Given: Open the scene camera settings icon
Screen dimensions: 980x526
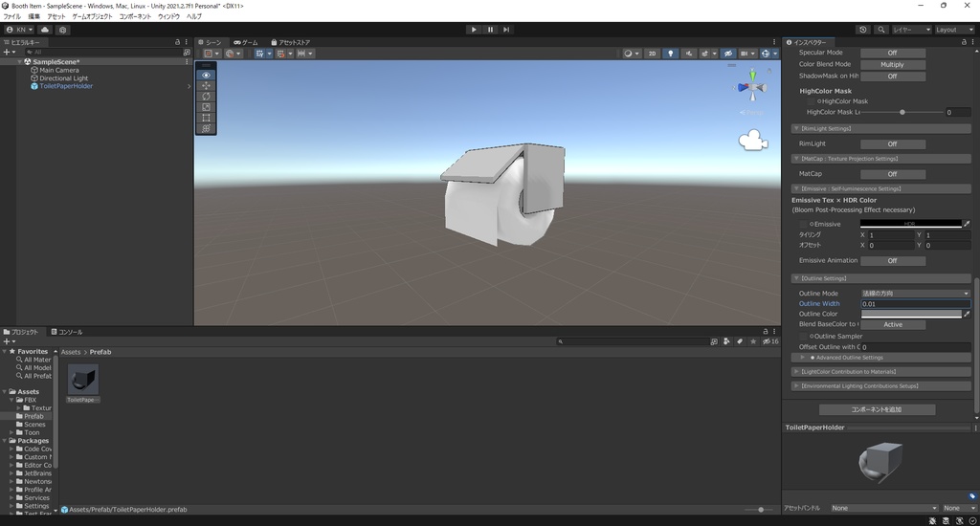Looking at the screenshot, I should coord(746,54).
